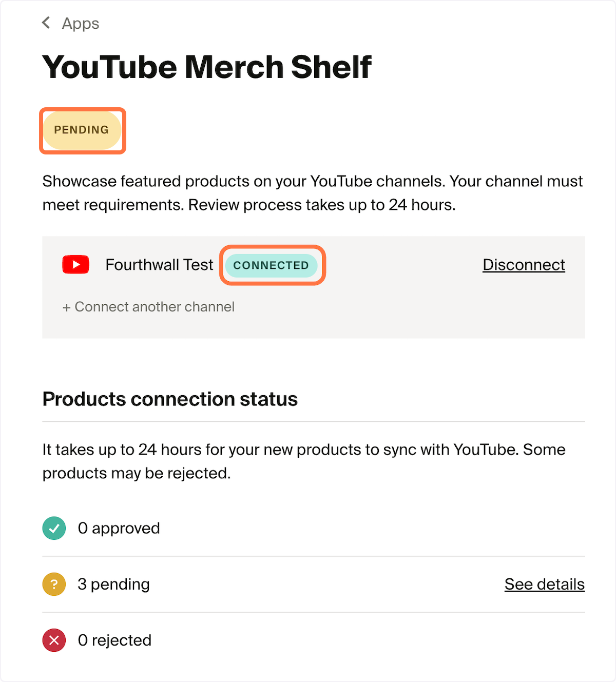Click the yellow pending question mark icon
The height and width of the screenshot is (682, 616).
[x=54, y=584]
